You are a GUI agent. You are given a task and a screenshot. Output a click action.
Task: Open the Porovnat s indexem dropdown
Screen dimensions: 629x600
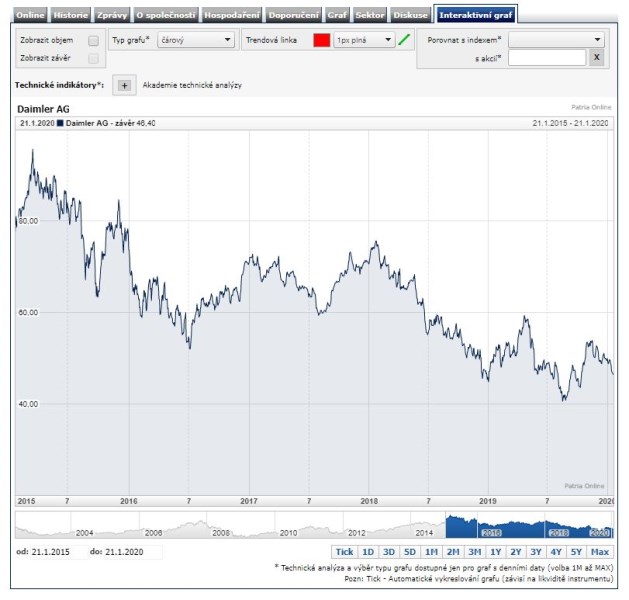[x=556, y=40]
